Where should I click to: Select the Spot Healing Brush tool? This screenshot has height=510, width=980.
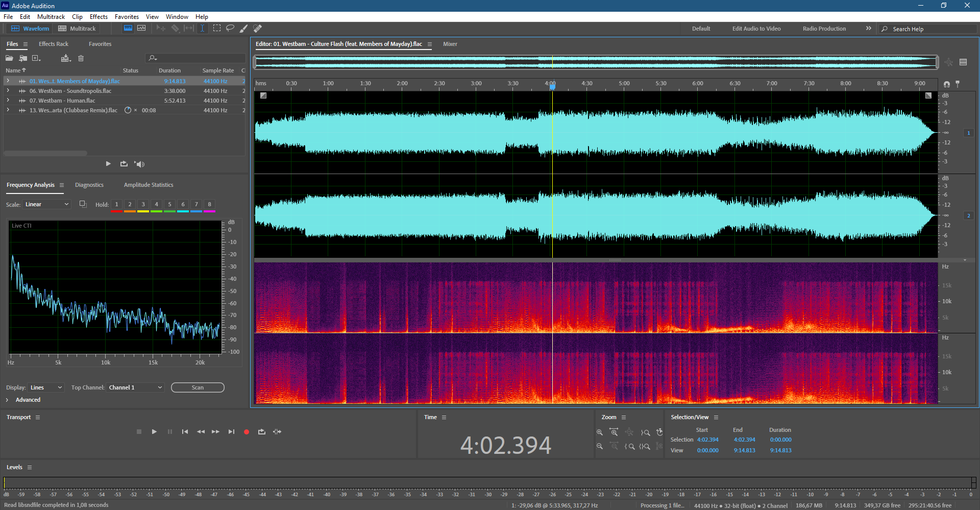click(x=258, y=29)
